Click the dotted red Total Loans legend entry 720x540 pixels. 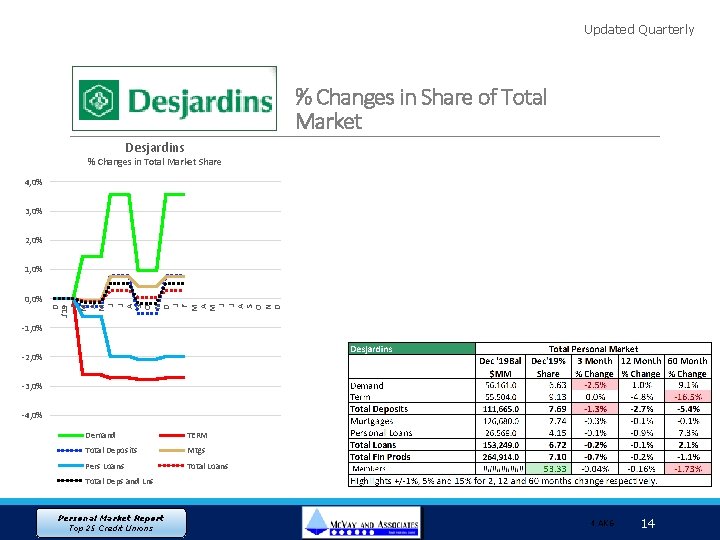[193, 466]
